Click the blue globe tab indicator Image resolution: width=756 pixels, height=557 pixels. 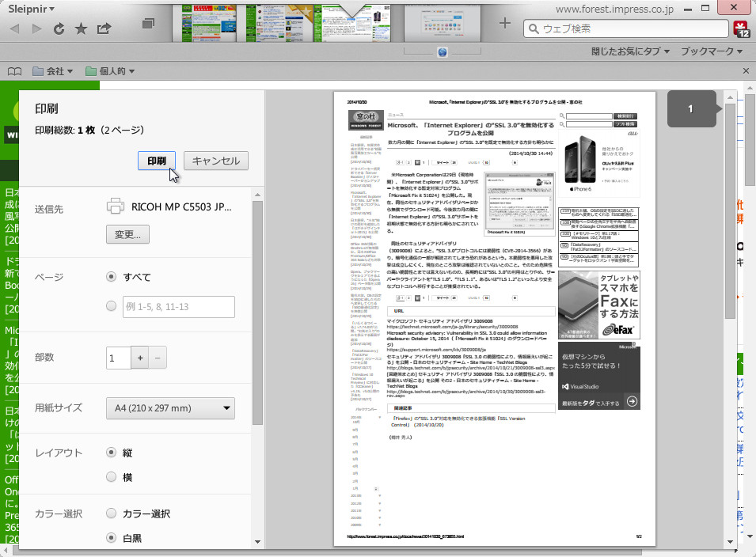tap(443, 52)
